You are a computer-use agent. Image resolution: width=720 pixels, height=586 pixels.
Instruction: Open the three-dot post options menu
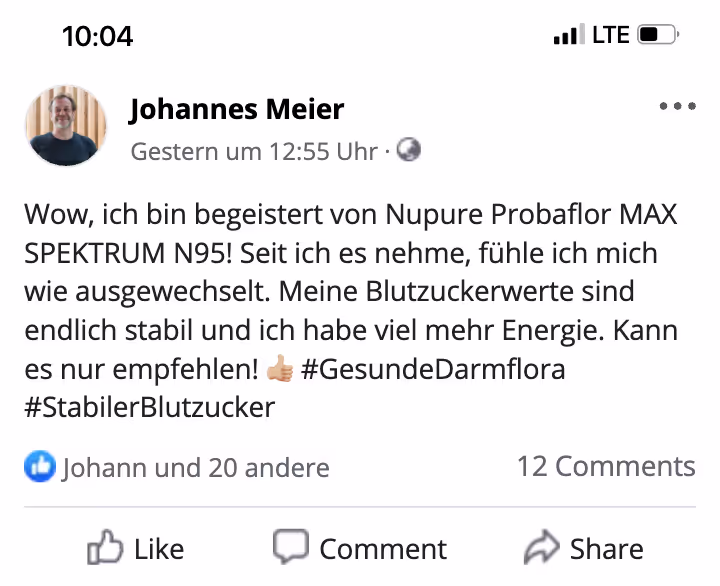(677, 106)
